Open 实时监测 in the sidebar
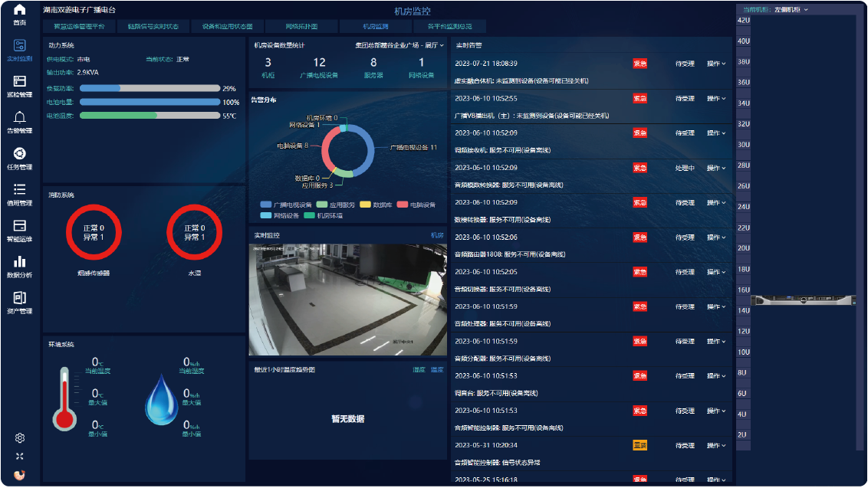The image size is (868, 488). click(x=19, y=50)
